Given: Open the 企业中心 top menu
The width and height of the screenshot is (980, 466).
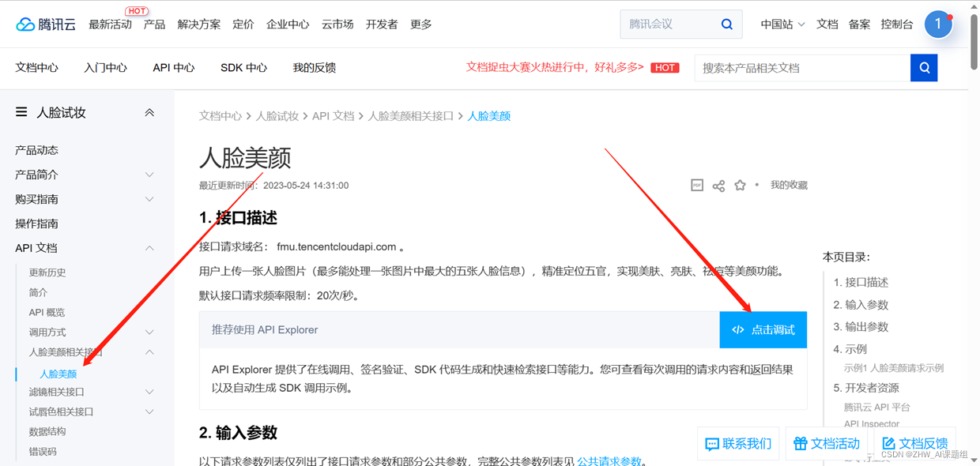Looking at the screenshot, I should point(288,24).
